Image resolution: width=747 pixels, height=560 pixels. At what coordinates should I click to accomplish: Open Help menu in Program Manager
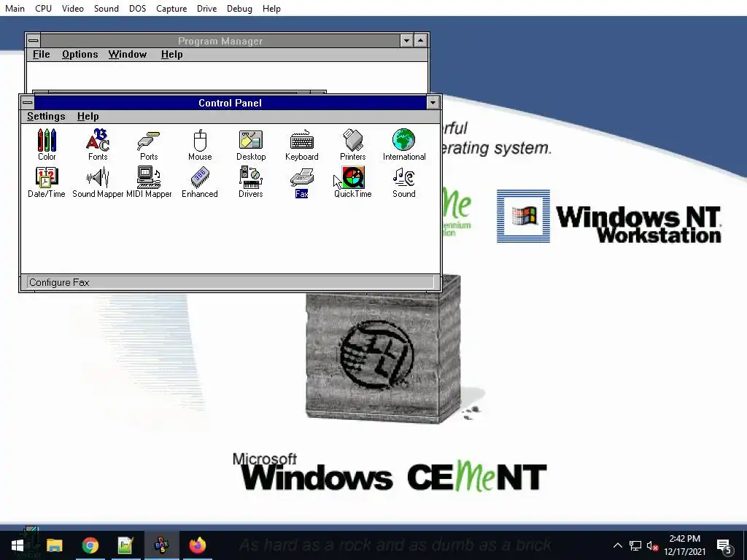(x=172, y=54)
